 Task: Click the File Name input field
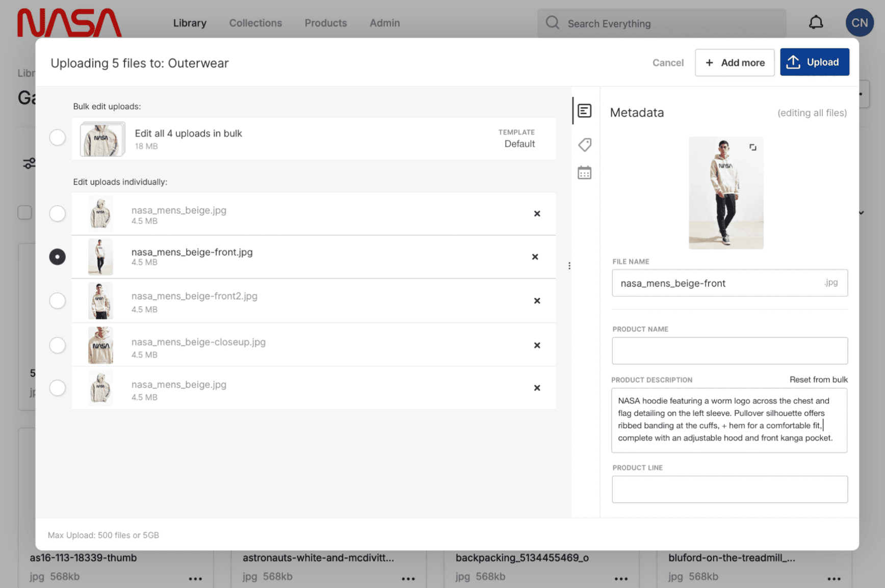point(730,283)
